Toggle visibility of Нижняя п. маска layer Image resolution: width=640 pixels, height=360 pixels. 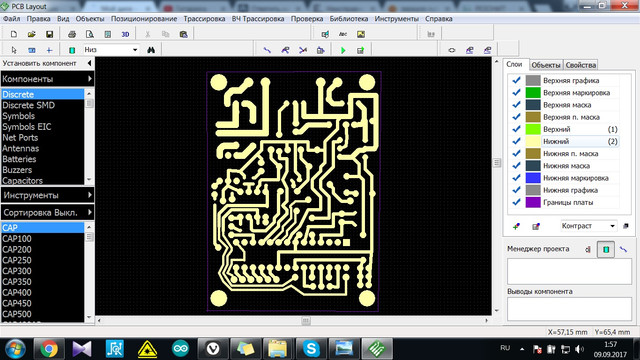516,153
